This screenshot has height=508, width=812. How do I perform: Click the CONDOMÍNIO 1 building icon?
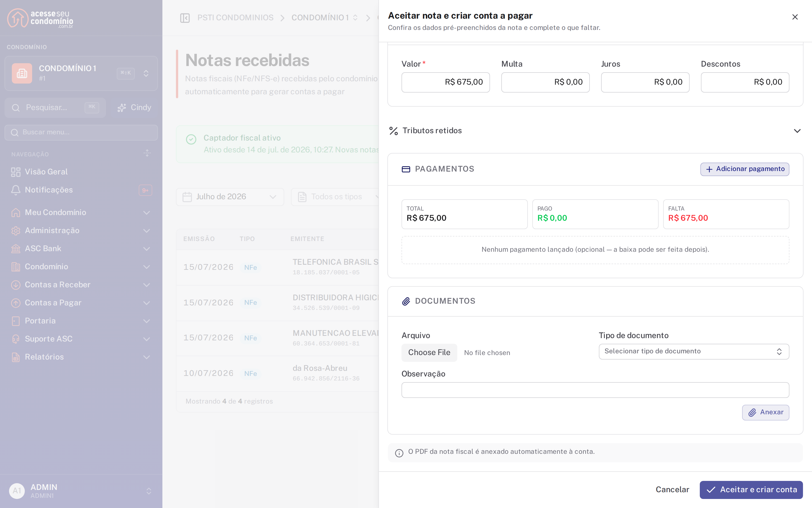(22, 73)
